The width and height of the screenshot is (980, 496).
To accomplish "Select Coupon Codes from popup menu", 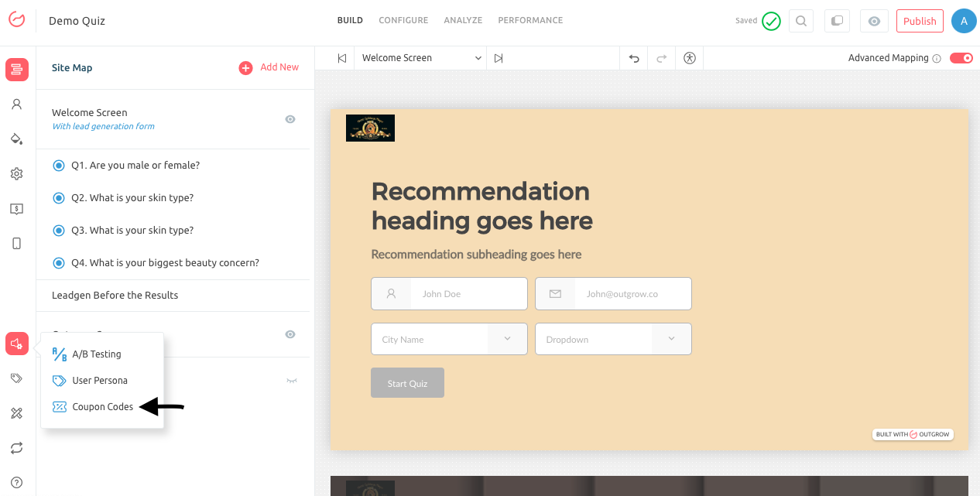I will (102, 407).
